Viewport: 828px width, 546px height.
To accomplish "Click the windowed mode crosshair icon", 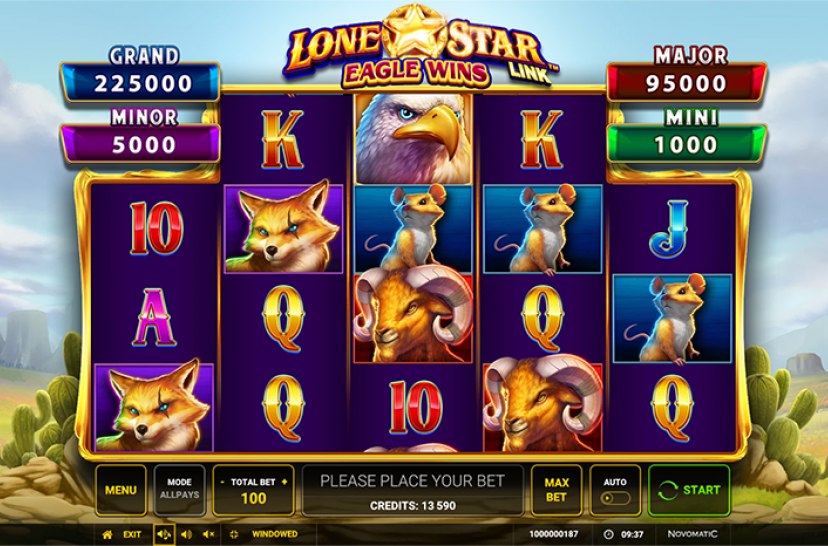I will (234, 534).
